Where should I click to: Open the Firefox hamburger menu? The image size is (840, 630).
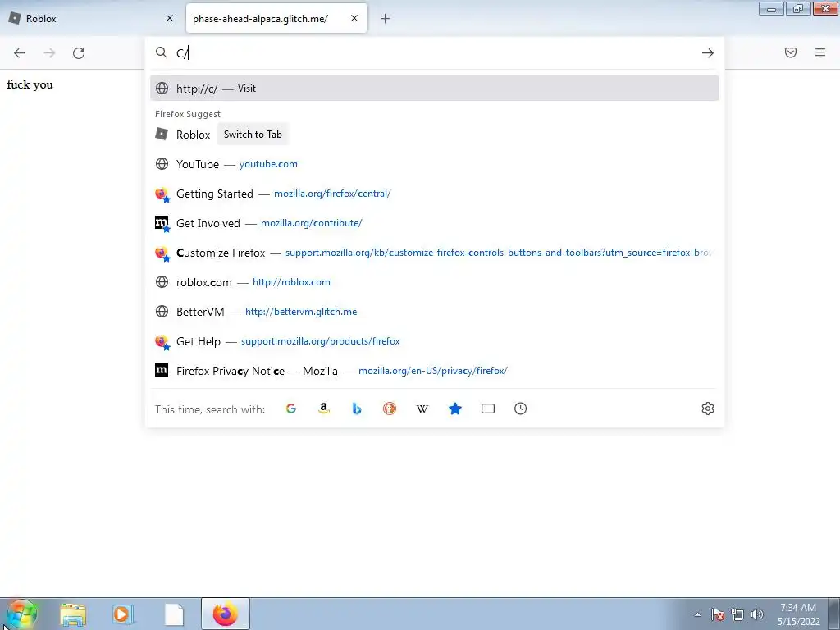[820, 52]
